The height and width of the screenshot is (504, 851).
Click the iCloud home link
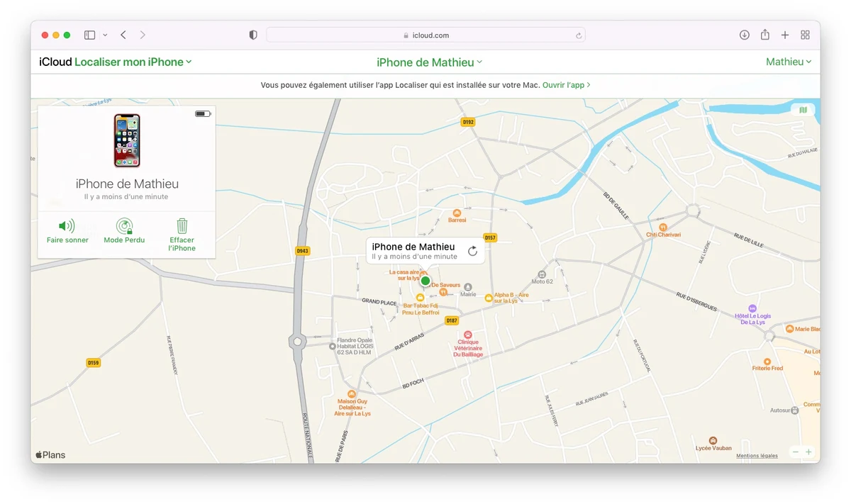(x=55, y=62)
